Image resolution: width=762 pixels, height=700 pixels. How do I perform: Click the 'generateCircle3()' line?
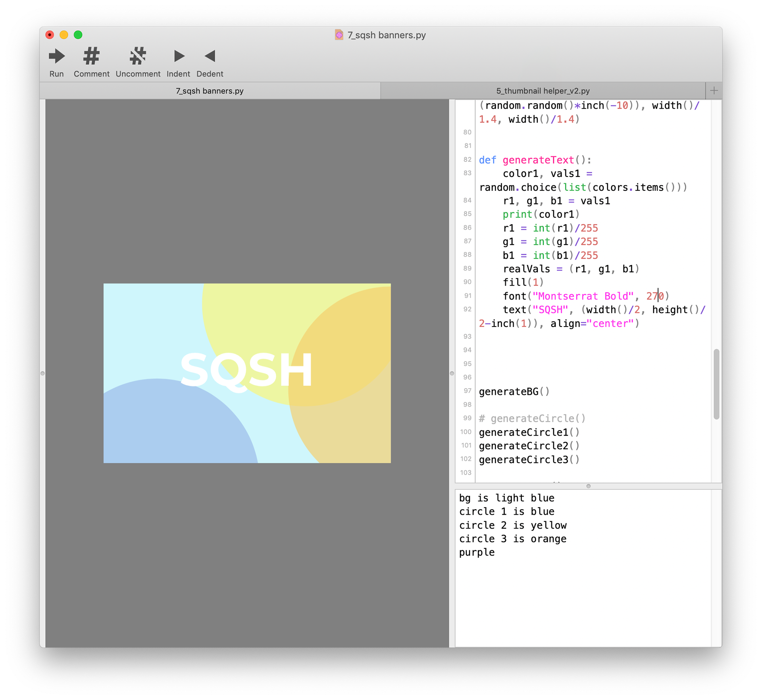tap(529, 460)
